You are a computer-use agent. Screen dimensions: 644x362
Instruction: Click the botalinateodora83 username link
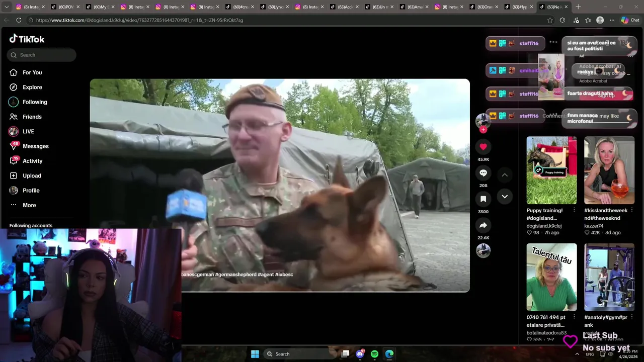[546, 333]
